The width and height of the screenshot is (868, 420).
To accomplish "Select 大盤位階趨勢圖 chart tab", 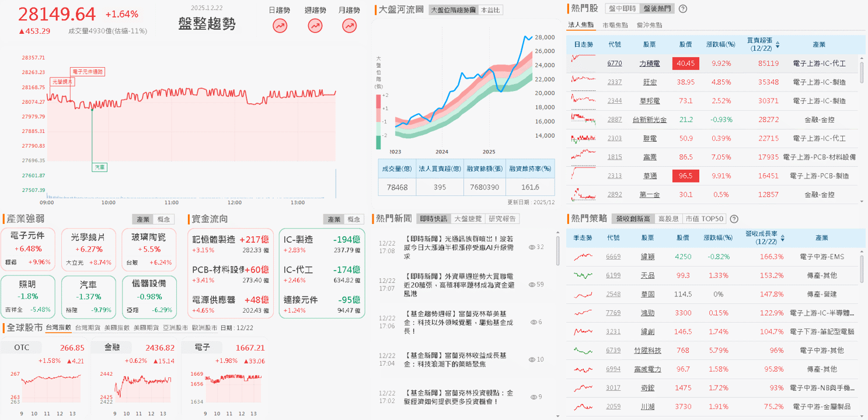I will (x=453, y=10).
